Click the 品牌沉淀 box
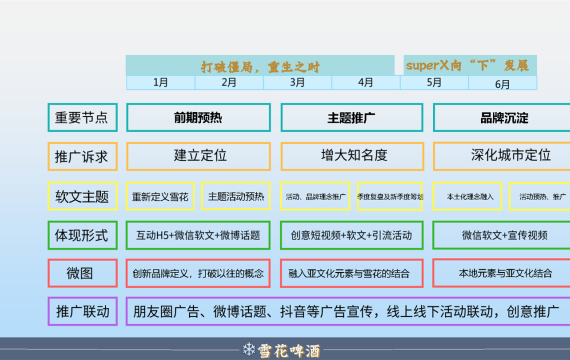Viewport: 570px width, 360px height. (502, 117)
